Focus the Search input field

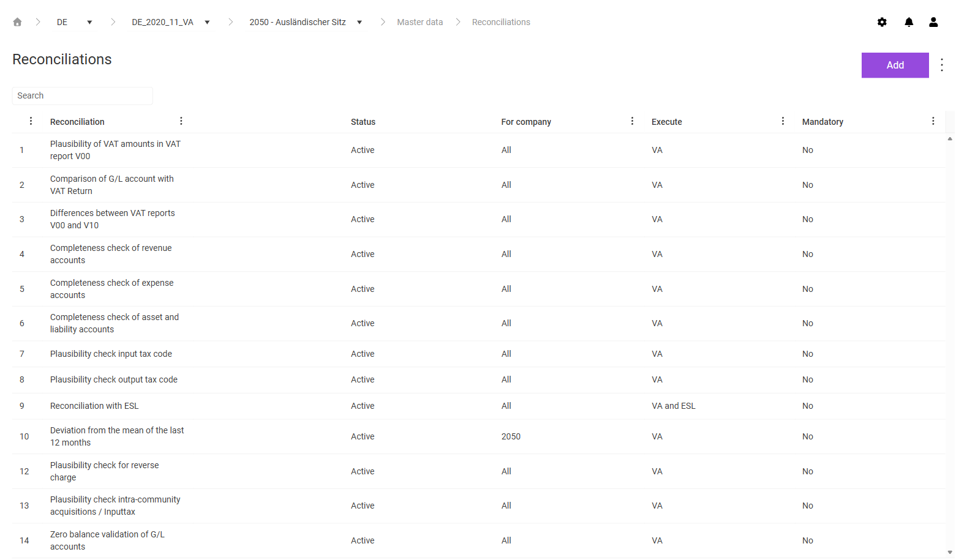click(x=83, y=95)
